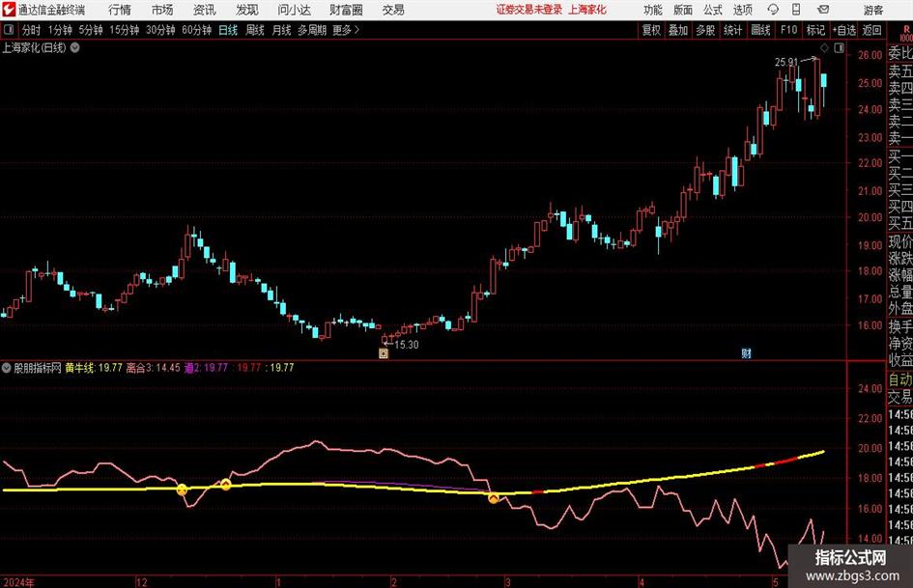Screen dimensions: 913x588
Task: Click the 12 month label on date axis
Action: pyautogui.click(x=141, y=582)
